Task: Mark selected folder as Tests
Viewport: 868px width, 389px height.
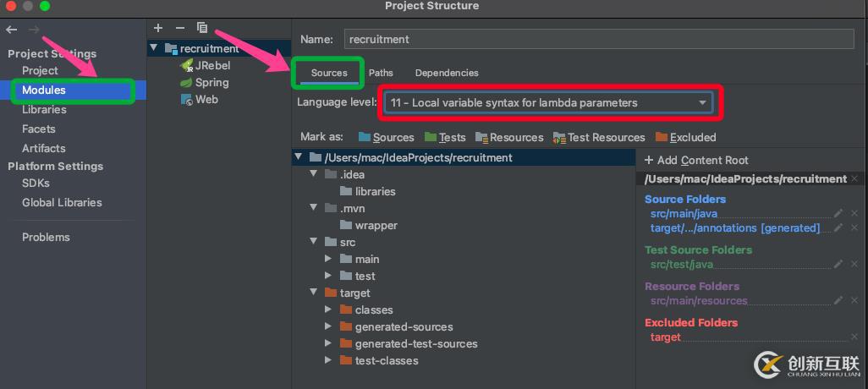Action: pyautogui.click(x=445, y=137)
